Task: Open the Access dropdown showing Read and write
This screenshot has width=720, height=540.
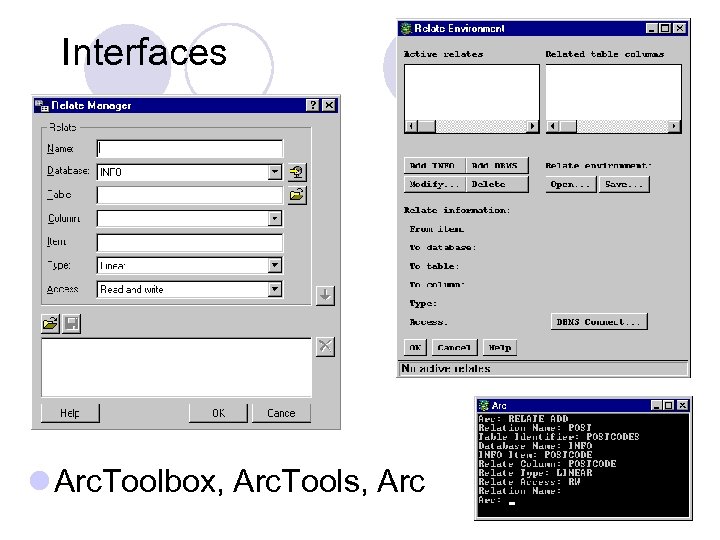Action: pyautogui.click(x=275, y=289)
